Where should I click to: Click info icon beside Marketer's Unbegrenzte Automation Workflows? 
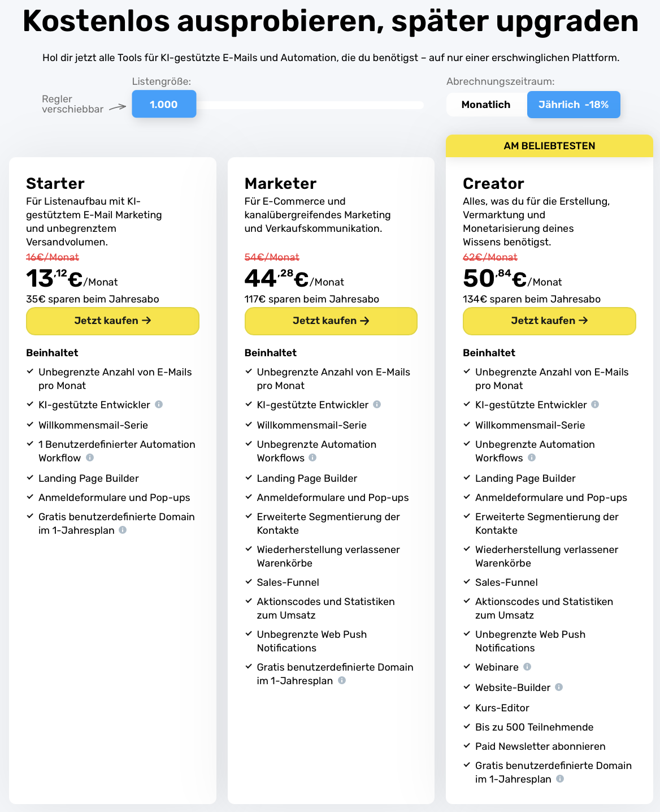coord(312,457)
